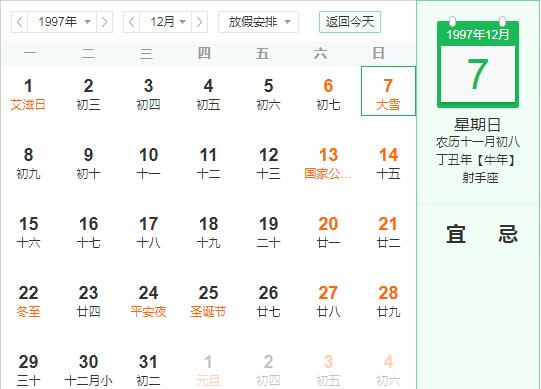This screenshot has width=541, height=389.
Task: Select December 10 十一
Action: [x=148, y=163]
